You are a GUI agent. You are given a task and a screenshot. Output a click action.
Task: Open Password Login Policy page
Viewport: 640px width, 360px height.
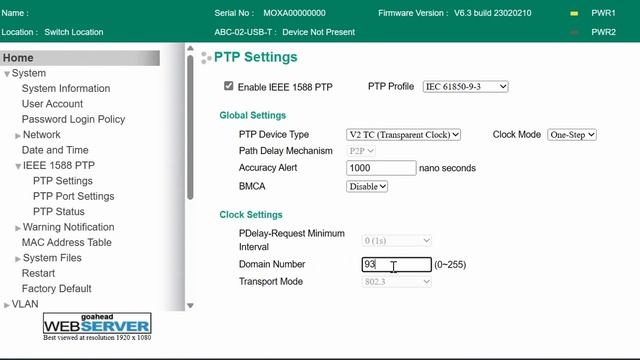(73, 119)
